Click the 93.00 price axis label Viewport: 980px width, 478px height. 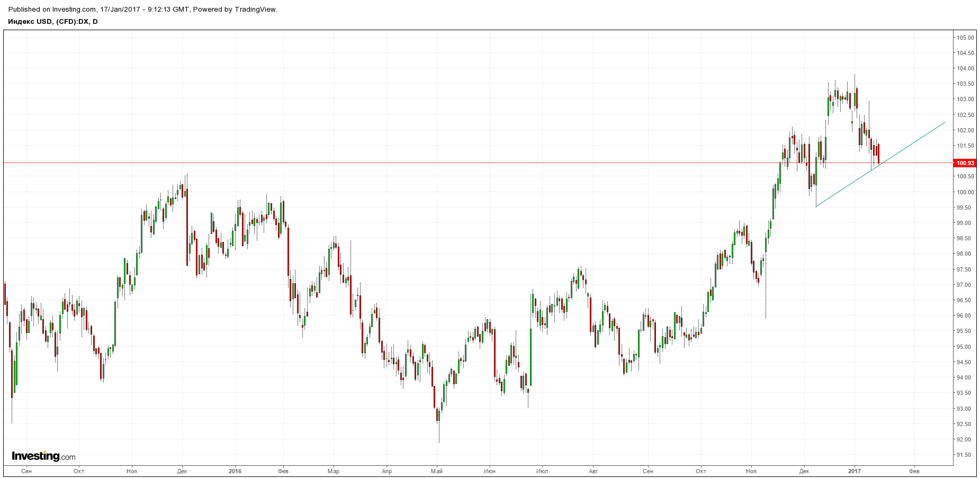point(964,409)
